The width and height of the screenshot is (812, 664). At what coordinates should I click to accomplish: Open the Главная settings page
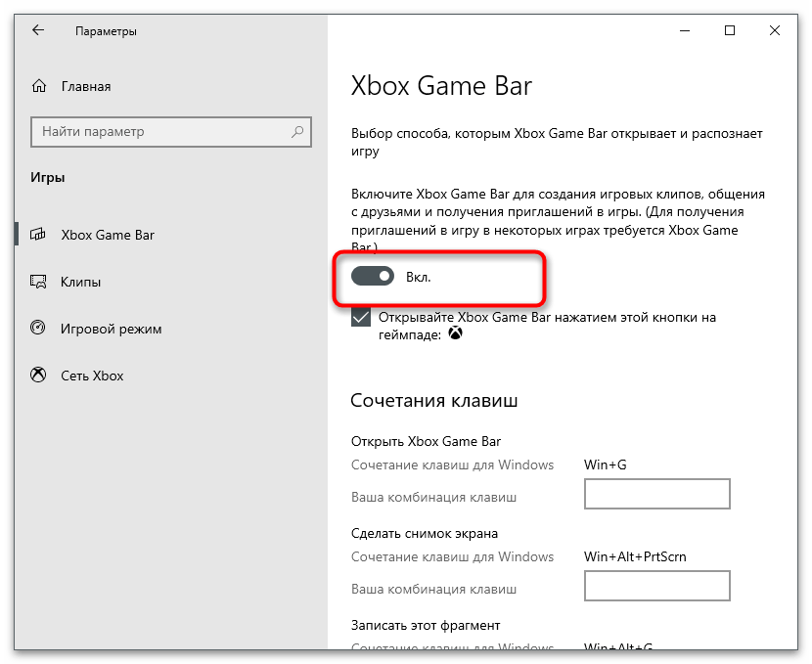coord(86,86)
